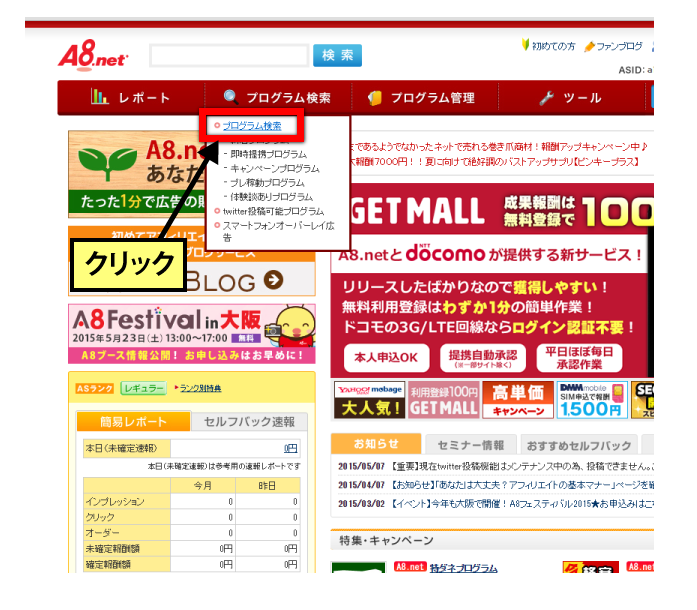
Task: Click the 提携自動承認 button in banner
Action: 483,357
